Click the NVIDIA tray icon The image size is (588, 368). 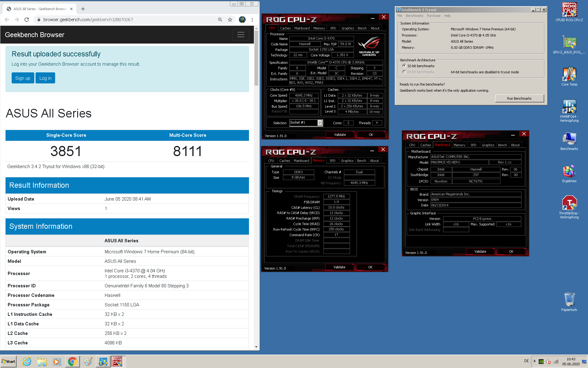click(541, 362)
